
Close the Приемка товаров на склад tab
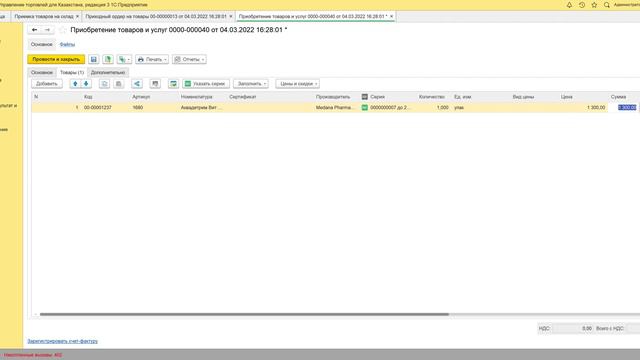pyautogui.click(x=77, y=16)
